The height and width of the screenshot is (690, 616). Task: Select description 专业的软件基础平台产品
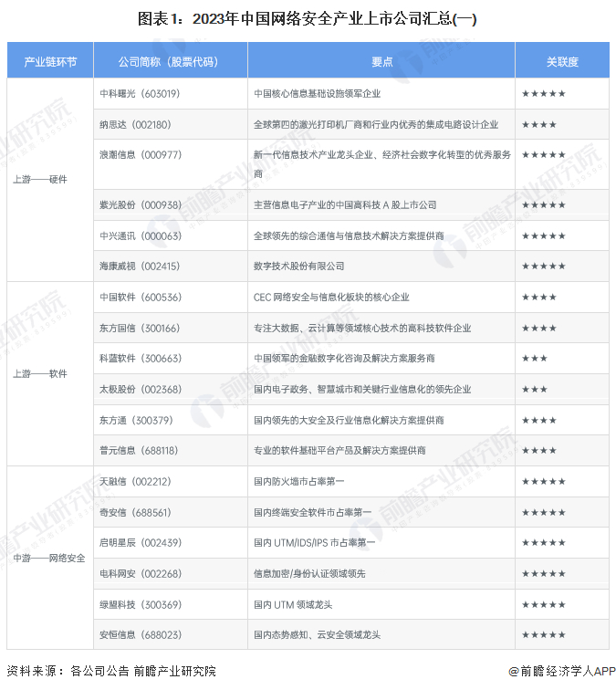pyautogui.click(x=339, y=451)
